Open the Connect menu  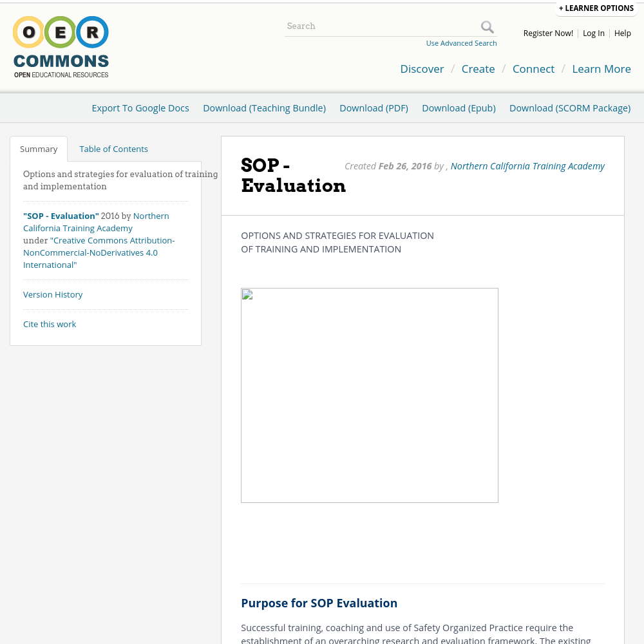pos(533,69)
